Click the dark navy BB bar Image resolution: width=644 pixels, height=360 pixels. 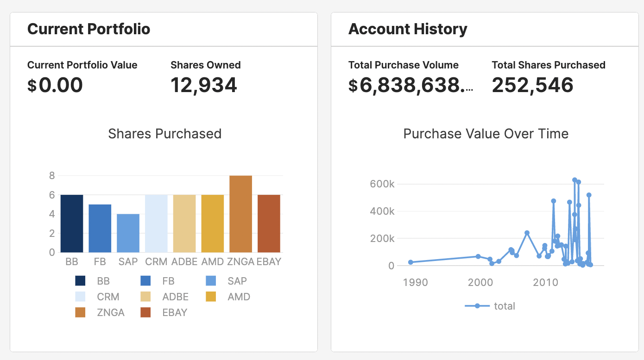pos(72,223)
